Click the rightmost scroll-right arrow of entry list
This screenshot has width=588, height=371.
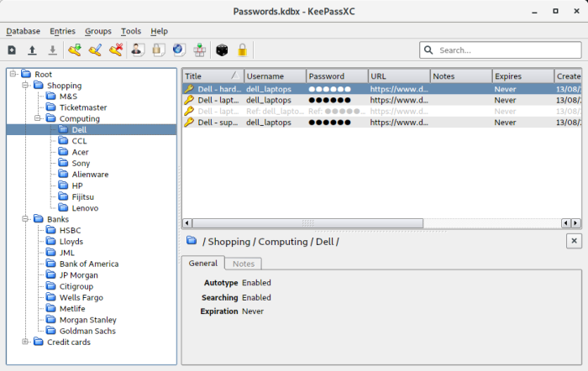point(575,223)
